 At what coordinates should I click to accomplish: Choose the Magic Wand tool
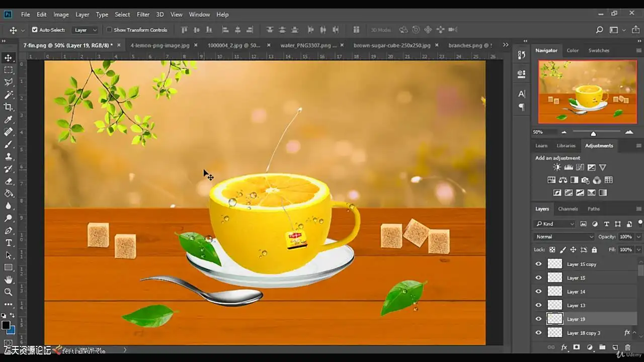pyautogui.click(x=9, y=95)
